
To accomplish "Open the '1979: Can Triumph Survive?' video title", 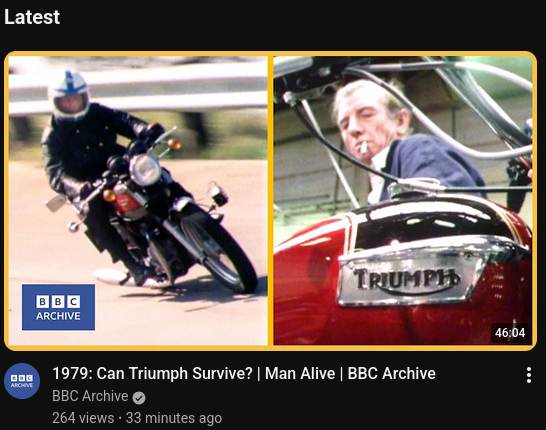I will pyautogui.click(x=244, y=374).
